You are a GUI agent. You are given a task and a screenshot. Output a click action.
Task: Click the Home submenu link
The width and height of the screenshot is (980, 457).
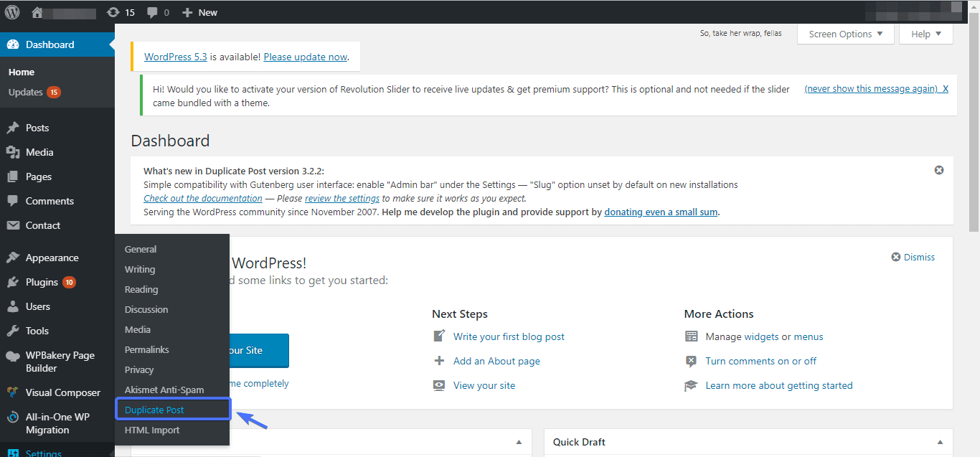pos(22,72)
